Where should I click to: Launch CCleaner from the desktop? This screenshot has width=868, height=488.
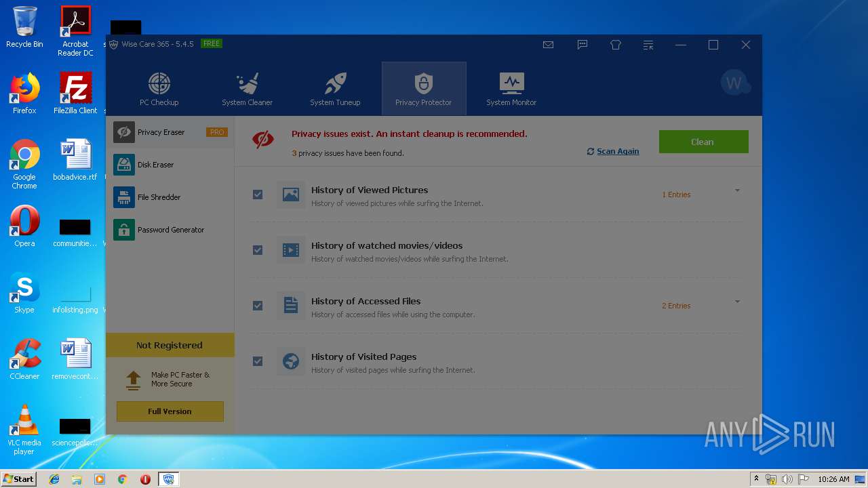click(x=24, y=359)
